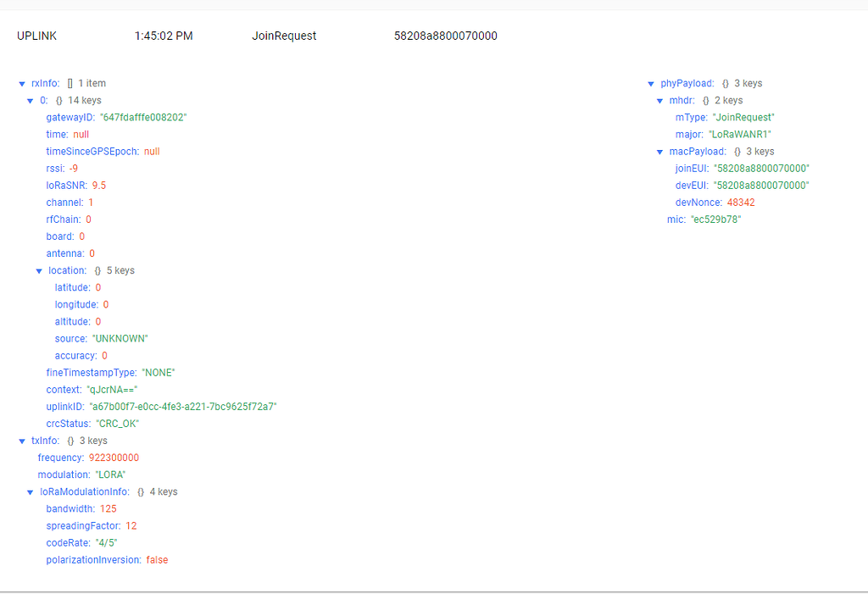Collapse the mhdr object node
Image resolution: width=868 pixels, height=594 pixels.
tap(661, 100)
